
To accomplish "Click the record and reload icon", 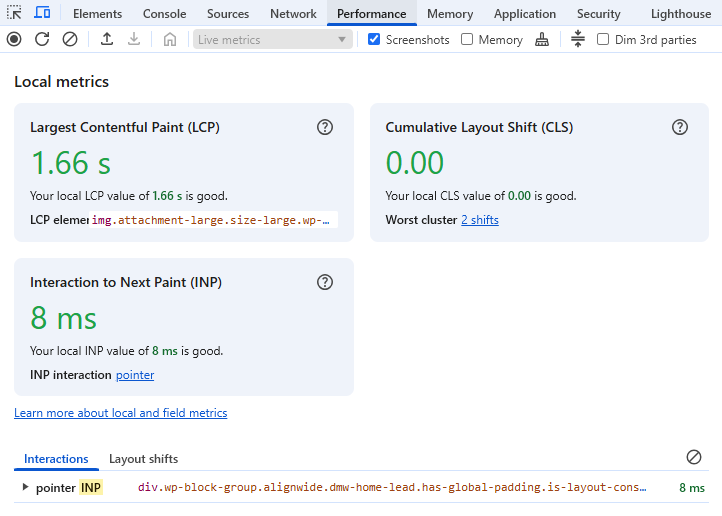I will [42, 40].
